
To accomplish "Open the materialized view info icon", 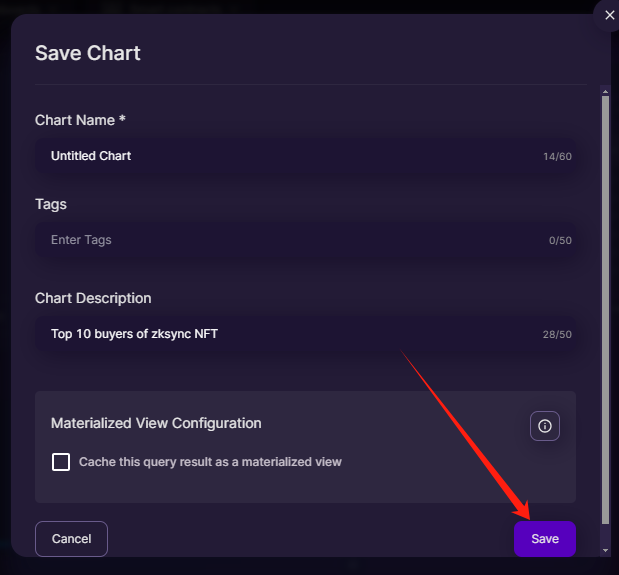I will coord(544,426).
